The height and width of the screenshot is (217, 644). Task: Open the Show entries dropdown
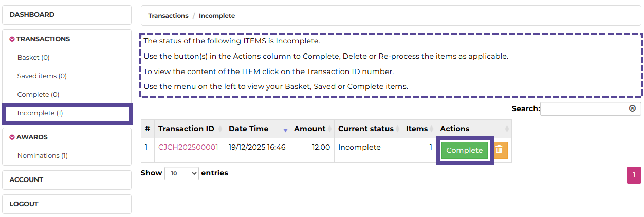pyautogui.click(x=181, y=173)
